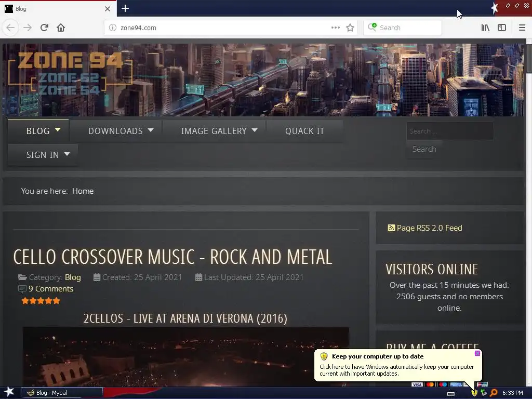Click the VISITORS ONLINE heading
532x399 pixels.
(x=432, y=270)
